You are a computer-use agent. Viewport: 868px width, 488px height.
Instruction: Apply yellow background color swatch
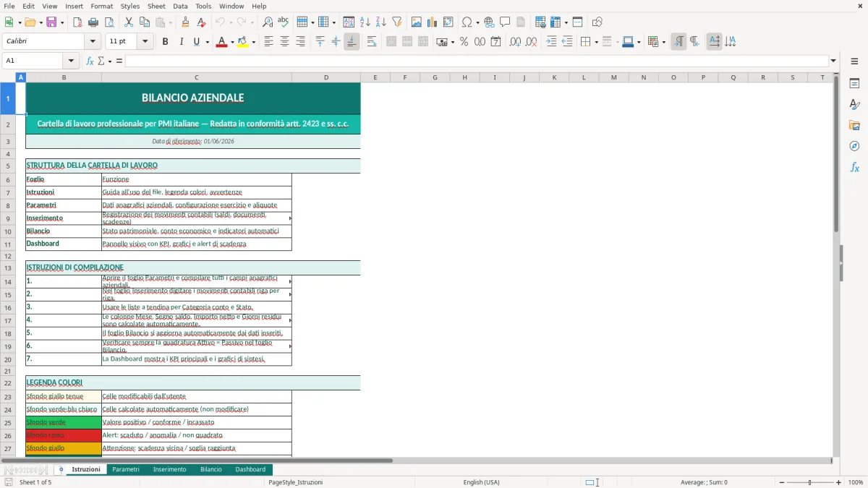(243, 42)
